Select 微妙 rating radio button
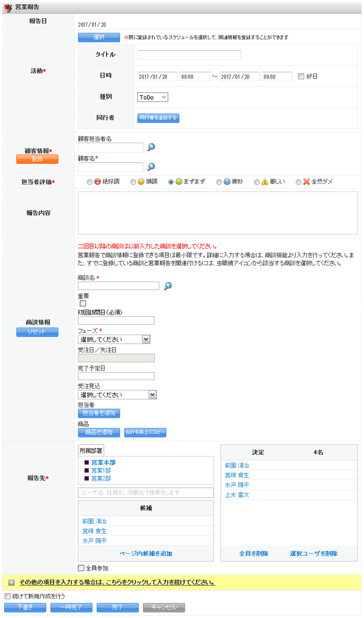Image resolution: width=364 pixels, height=618 pixels. [x=219, y=182]
